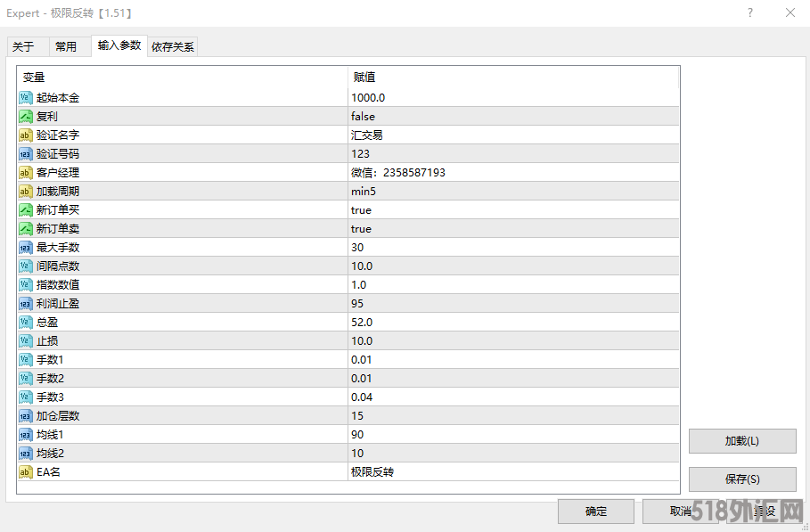Open the 依存关系 tab

[173, 47]
